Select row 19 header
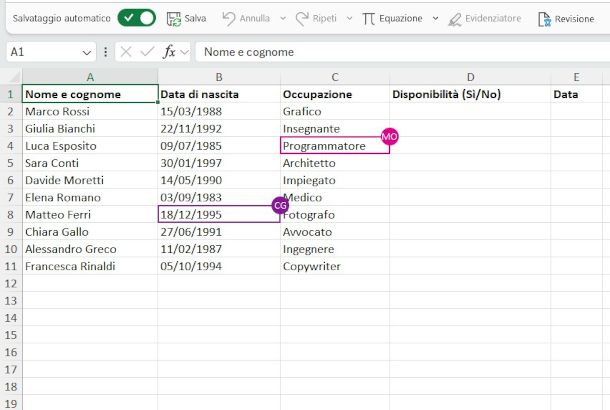Screen dimensions: 610x410 point(11,403)
